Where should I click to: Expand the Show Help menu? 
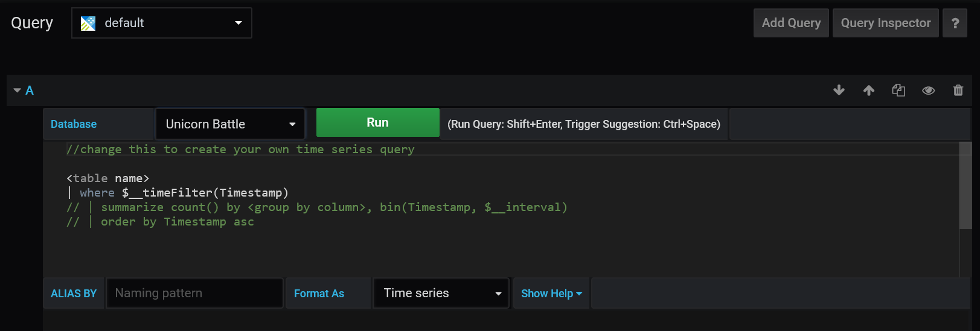point(551,294)
